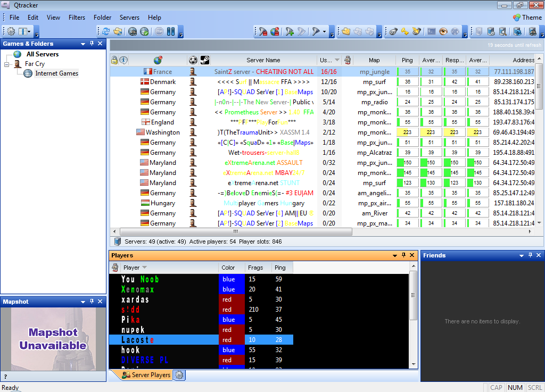Sort by soccer ball column header icon
Screen dimensions: 545x392
pos(193,60)
